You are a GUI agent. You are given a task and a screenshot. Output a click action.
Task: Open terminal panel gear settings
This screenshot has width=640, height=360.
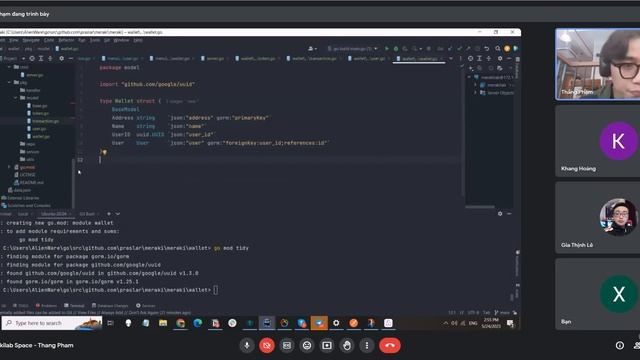(x=500, y=213)
